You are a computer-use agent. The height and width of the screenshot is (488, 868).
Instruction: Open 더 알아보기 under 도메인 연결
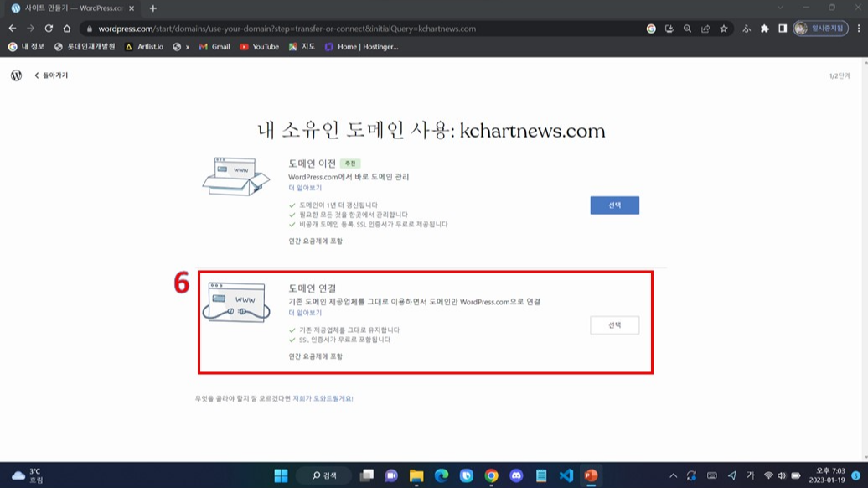tap(305, 313)
